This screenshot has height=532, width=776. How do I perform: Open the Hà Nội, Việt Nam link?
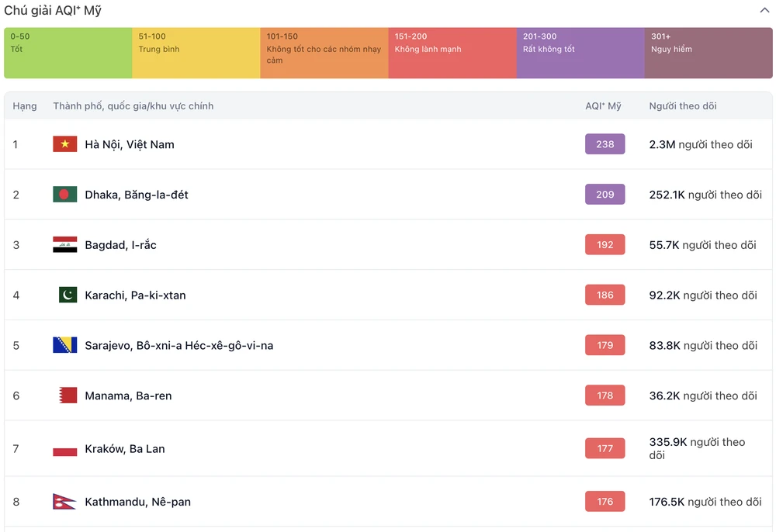pos(130,144)
